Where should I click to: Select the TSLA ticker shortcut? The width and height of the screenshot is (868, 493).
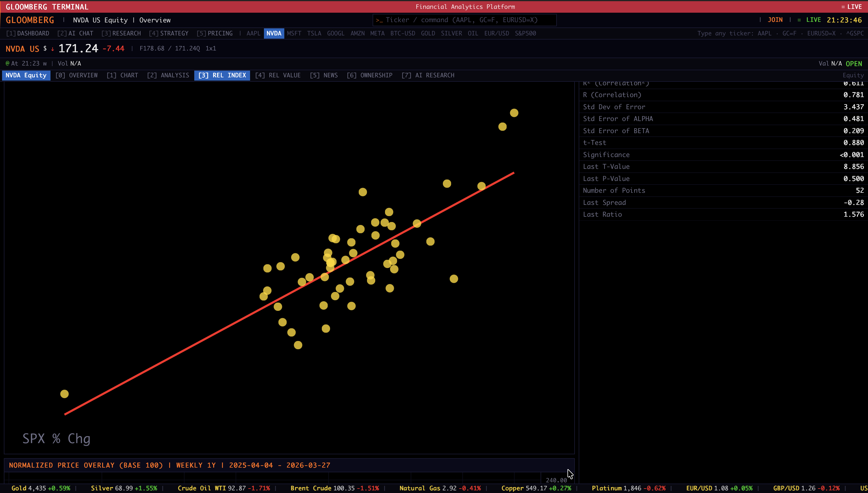click(314, 33)
